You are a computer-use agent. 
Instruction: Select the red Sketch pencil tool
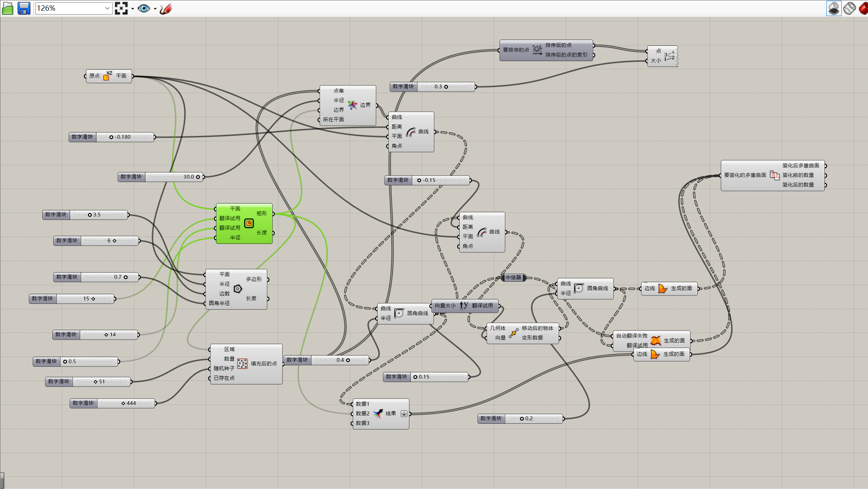pos(166,8)
